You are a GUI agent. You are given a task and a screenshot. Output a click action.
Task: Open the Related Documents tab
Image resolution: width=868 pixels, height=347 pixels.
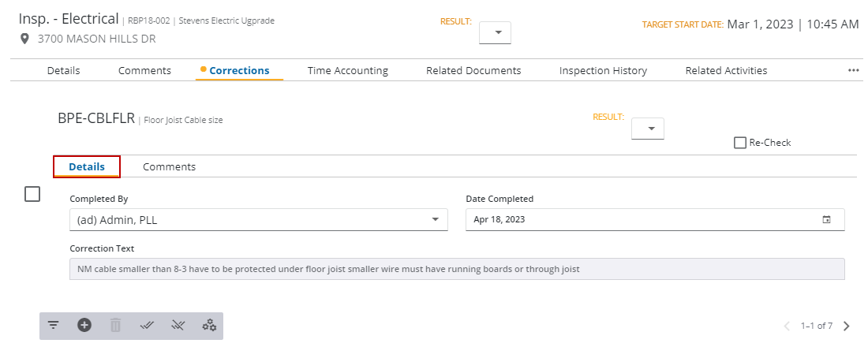pos(473,70)
